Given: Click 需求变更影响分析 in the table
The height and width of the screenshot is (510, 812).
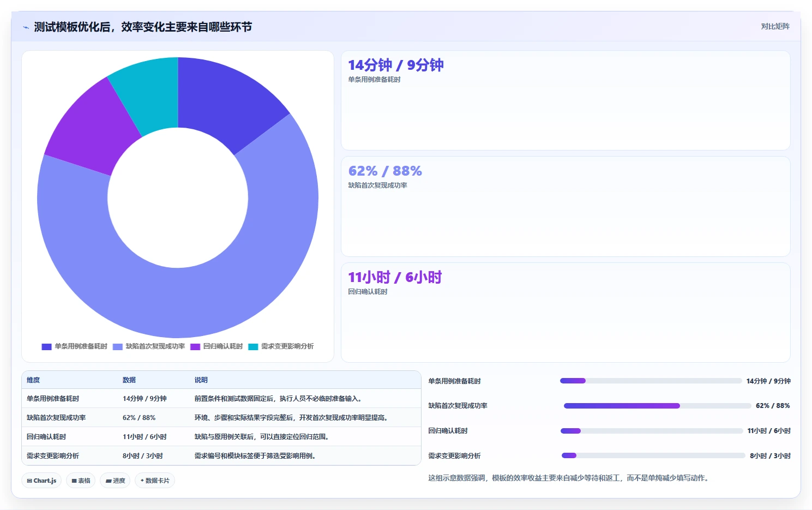Looking at the screenshot, I should 53,456.
